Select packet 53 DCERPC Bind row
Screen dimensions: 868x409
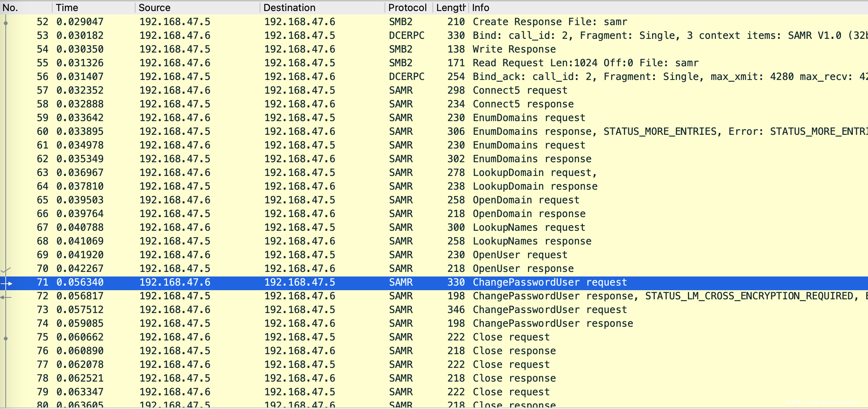pyautogui.click(x=434, y=35)
